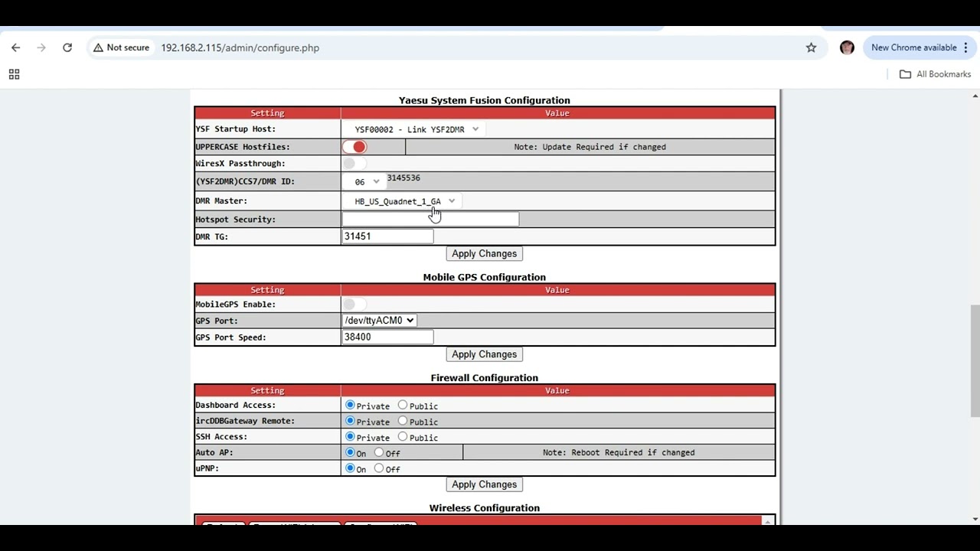This screenshot has height=551, width=980.
Task: Click the page vertical scrollbar thumb
Action: 975,361
